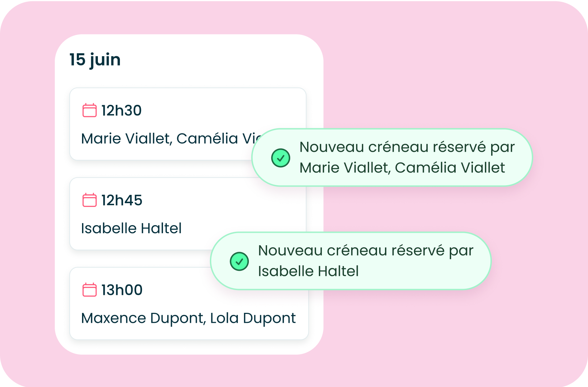The width and height of the screenshot is (588, 387).
Task: Click green checkmark in Marie Viallet notification
Action: click(281, 158)
